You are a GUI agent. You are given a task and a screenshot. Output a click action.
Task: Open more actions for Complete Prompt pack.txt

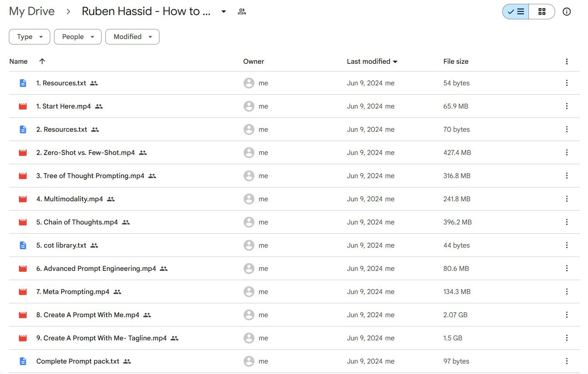566,361
